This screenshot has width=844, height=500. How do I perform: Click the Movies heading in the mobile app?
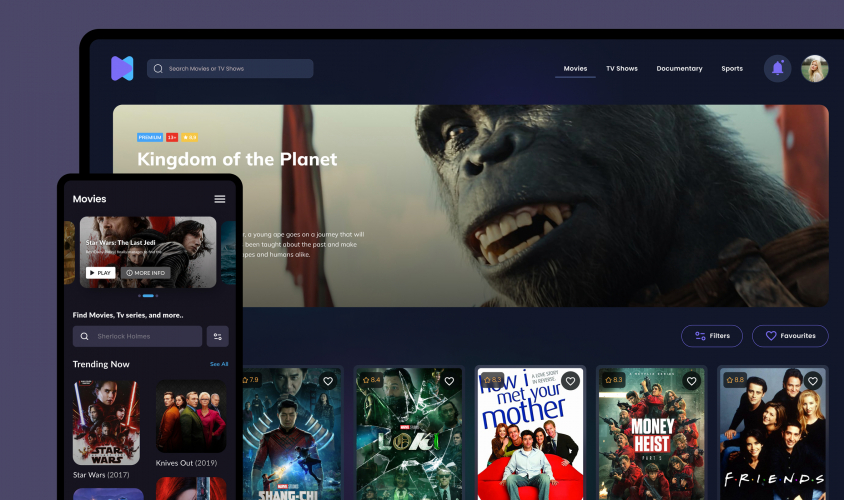pyautogui.click(x=89, y=199)
